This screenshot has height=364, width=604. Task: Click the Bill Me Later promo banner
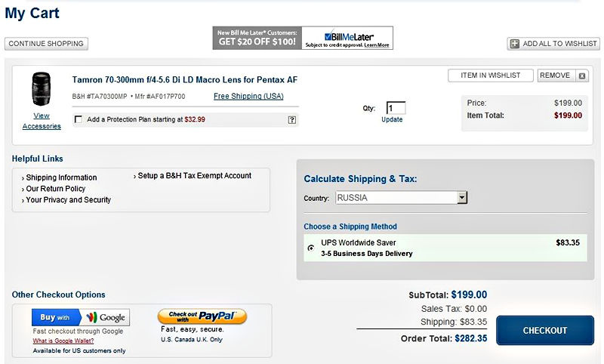(302, 38)
